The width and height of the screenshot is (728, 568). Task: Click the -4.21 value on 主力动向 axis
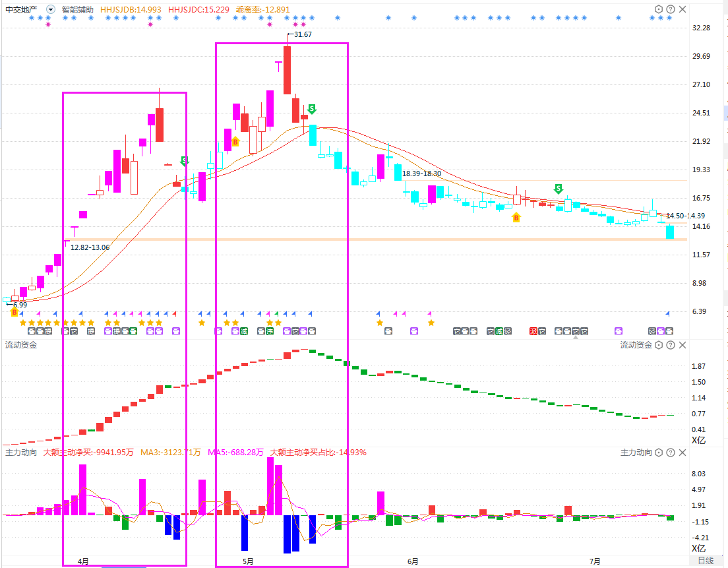click(x=700, y=538)
